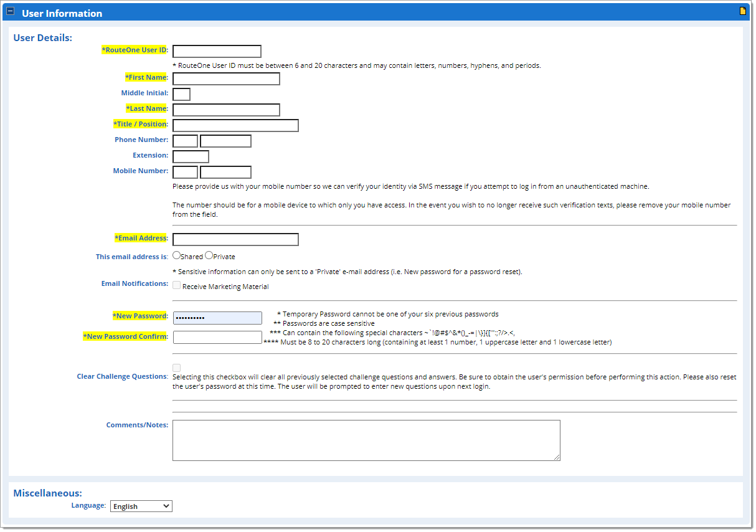756x532 pixels.
Task: Click the Phone Number area code box
Action: (185, 141)
